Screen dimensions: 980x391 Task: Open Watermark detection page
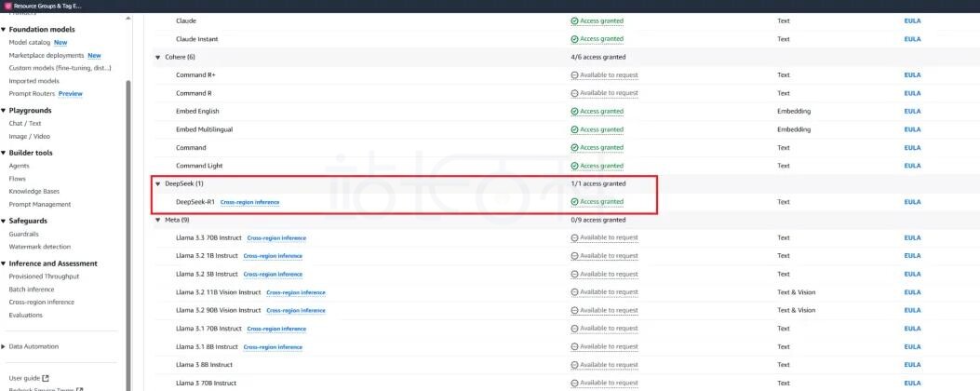40,247
